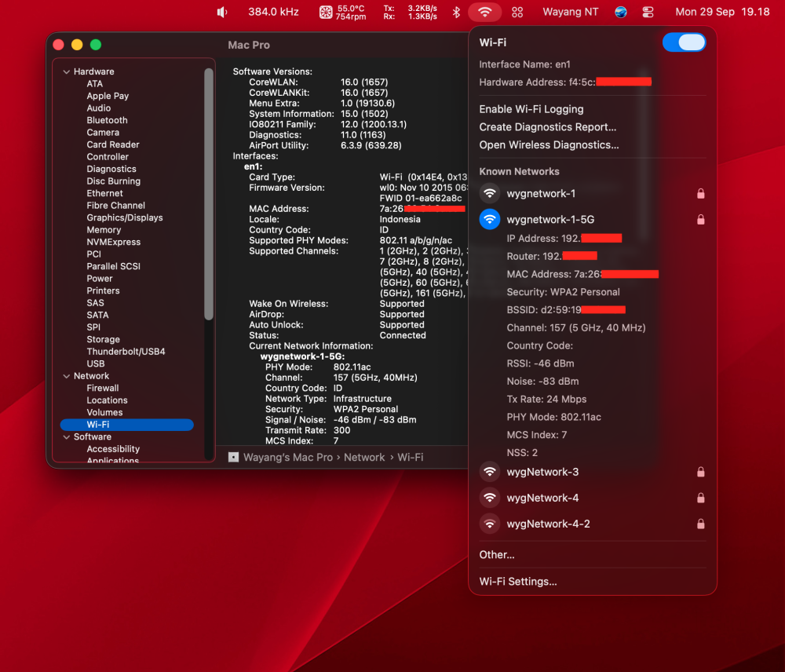Select USB in sidebar
785x672 pixels.
tap(96, 363)
